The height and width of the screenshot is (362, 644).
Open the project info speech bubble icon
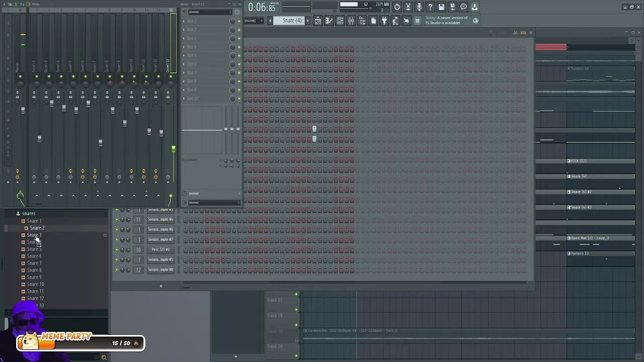click(463, 7)
